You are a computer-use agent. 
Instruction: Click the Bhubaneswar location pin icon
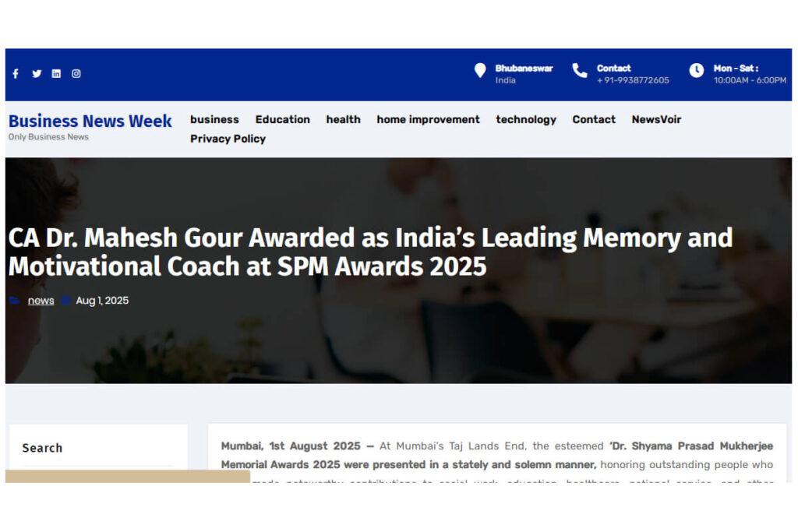(480, 71)
